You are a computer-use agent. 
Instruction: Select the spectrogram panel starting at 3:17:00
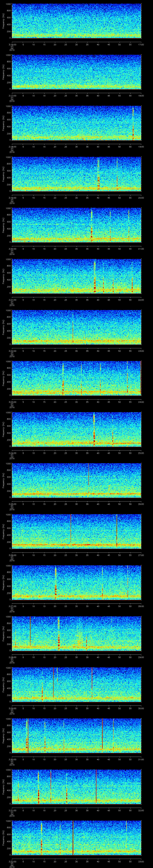(x=77, y=72)
